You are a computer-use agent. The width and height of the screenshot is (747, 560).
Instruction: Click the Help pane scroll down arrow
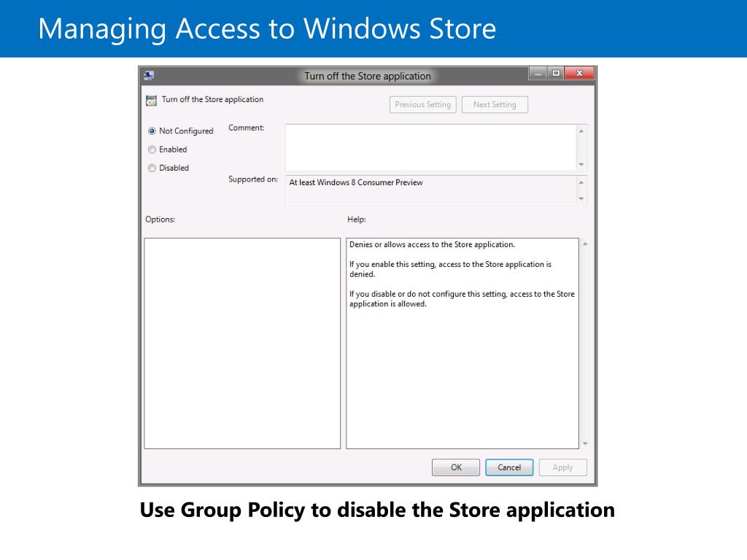[585, 443]
